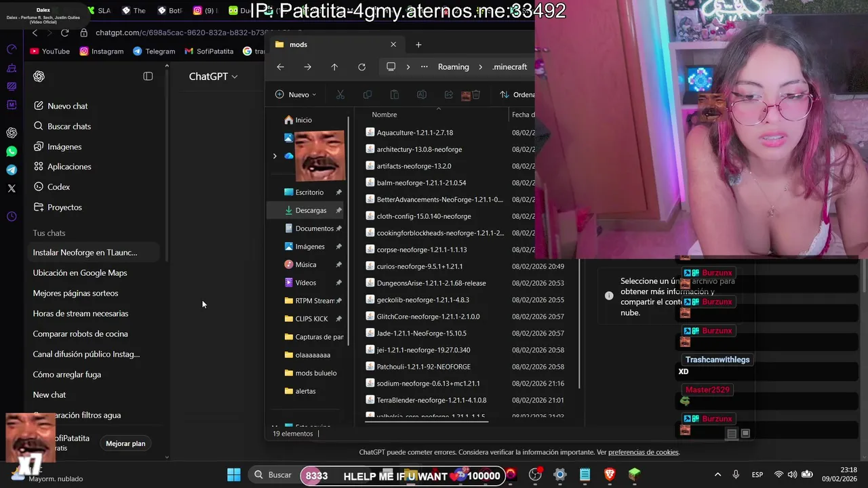
Task: Click the Roaming breadcrumb in address bar
Action: click(454, 67)
